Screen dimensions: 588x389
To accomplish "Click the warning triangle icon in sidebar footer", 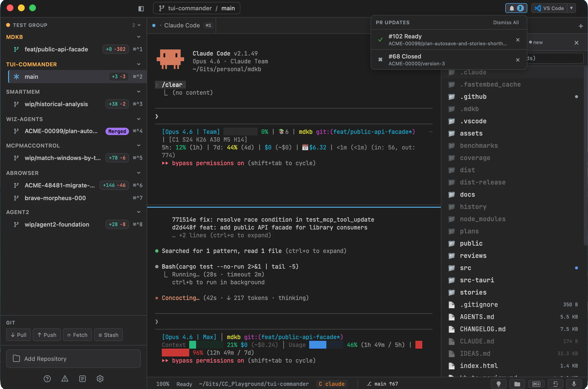I will pos(65,378).
